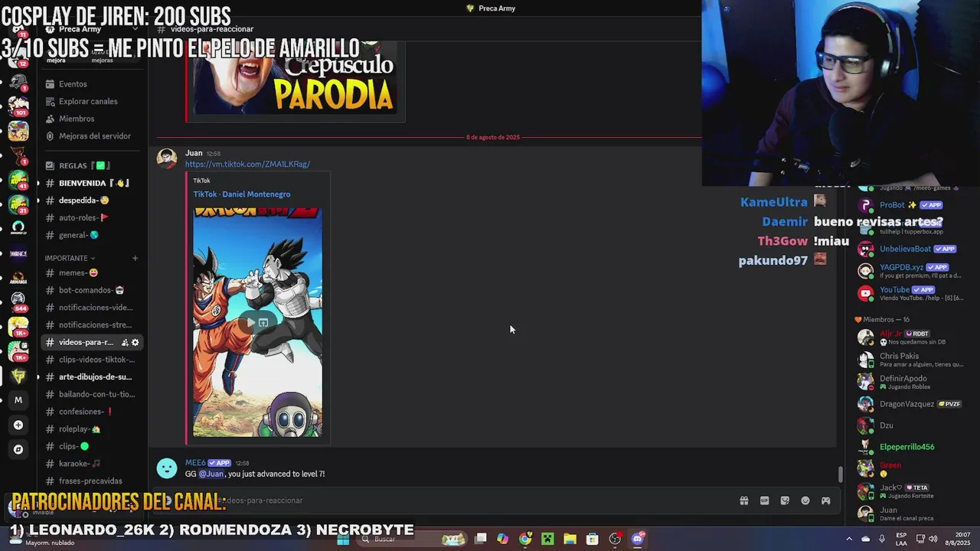Open TikTok · Daniel Montenegro embed title
The image size is (980, 551).
(242, 194)
